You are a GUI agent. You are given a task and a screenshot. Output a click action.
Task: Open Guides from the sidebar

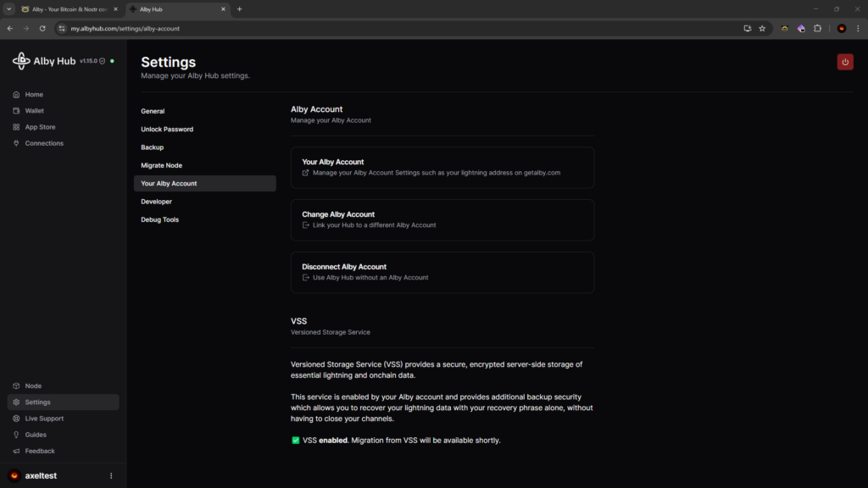[36, 435]
